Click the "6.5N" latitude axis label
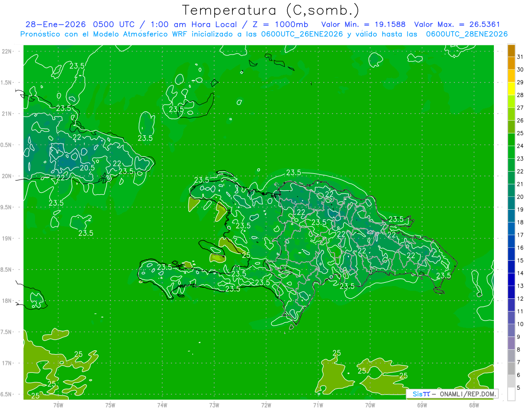Viewport: 532px width, 411px height. [7, 394]
